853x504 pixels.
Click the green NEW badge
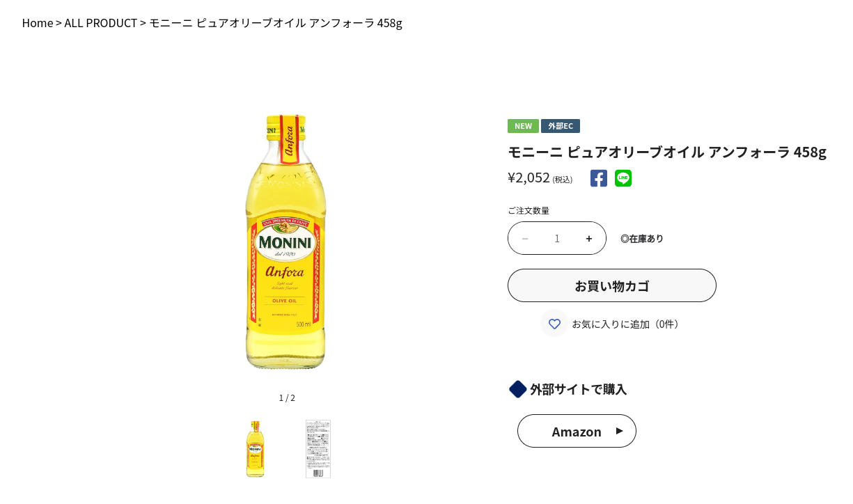pyautogui.click(x=523, y=126)
